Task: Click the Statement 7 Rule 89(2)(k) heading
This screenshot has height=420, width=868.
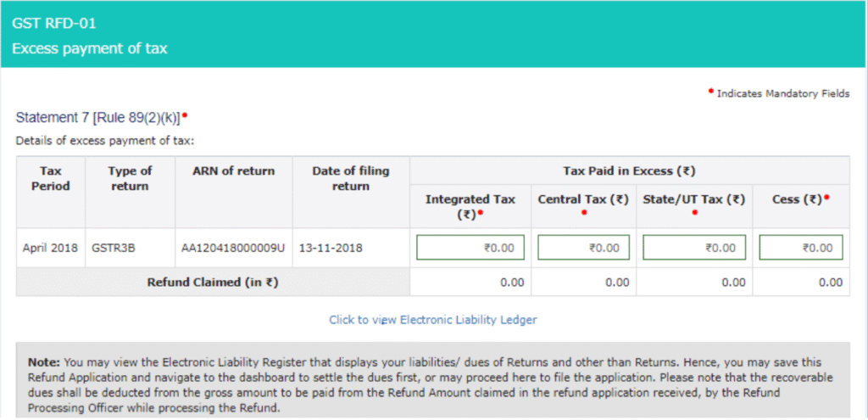Action: tap(98, 116)
